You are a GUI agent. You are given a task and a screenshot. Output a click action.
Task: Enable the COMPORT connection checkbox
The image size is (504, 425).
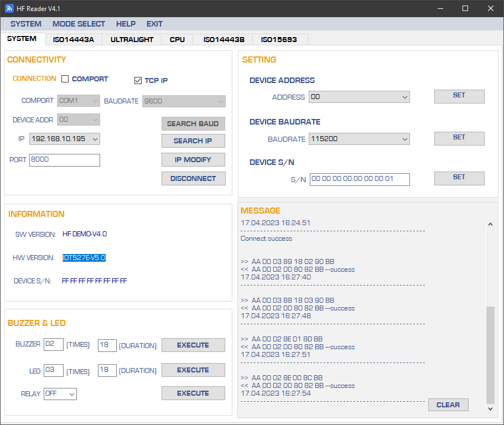coord(65,79)
